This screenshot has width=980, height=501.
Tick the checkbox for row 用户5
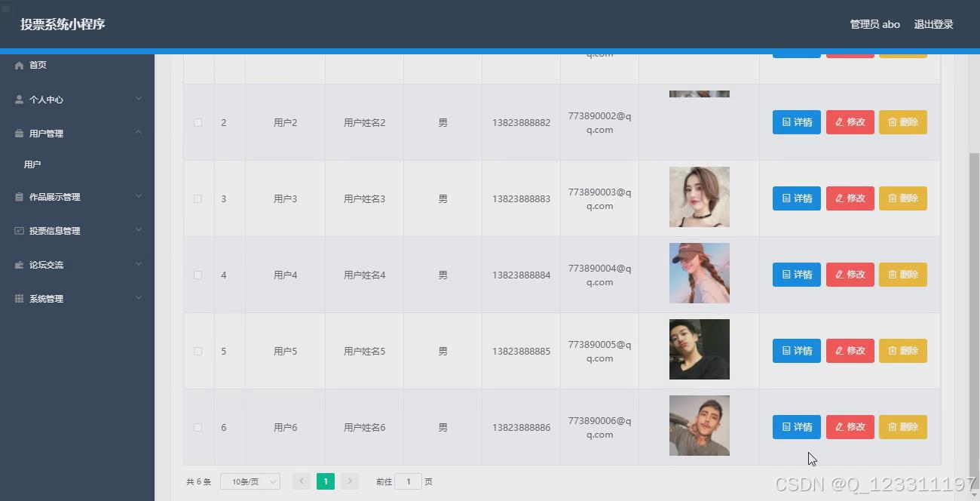(x=198, y=351)
